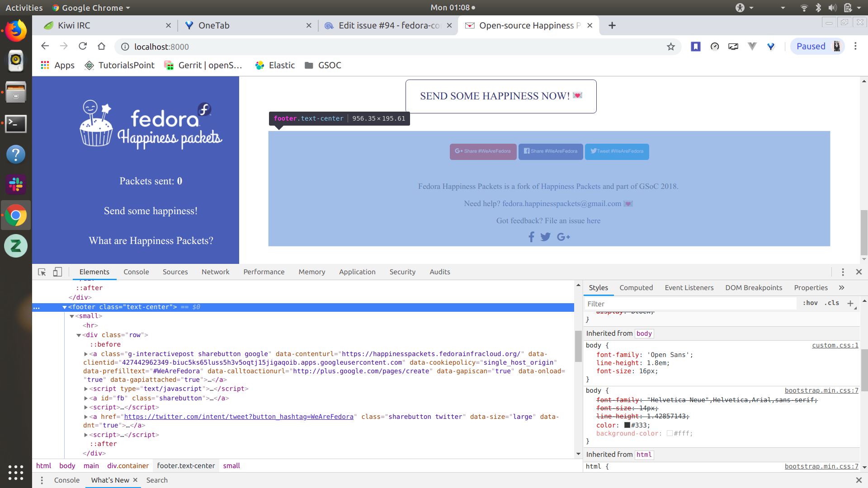Open DevTools customize menu

pyautogui.click(x=843, y=272)
